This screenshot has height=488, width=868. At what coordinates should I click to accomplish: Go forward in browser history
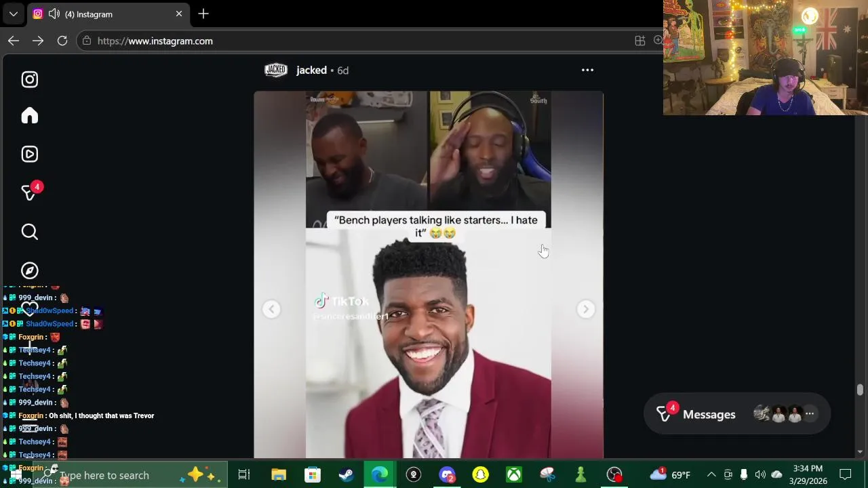click(x=38, y=41)
